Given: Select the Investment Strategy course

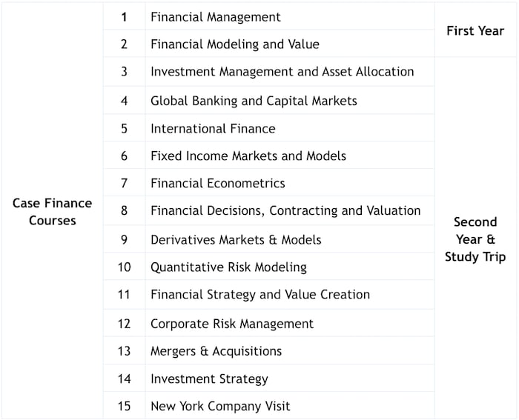Looking at the screenshot, I should click(x=209, y=379).
